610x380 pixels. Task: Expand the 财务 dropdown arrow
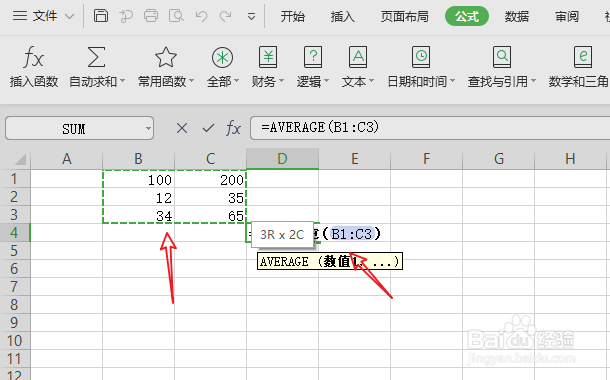(281, 81)
